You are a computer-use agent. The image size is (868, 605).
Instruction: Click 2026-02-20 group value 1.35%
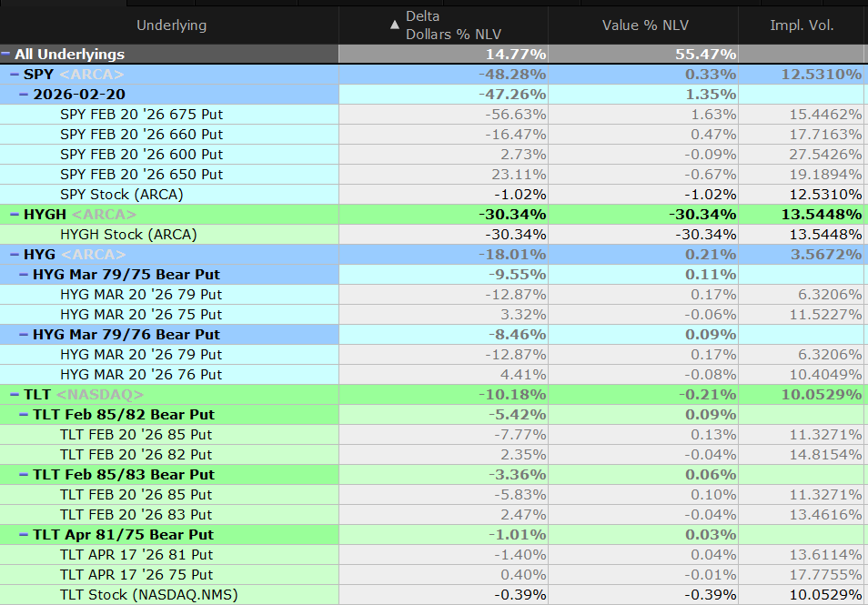point(711,94)
